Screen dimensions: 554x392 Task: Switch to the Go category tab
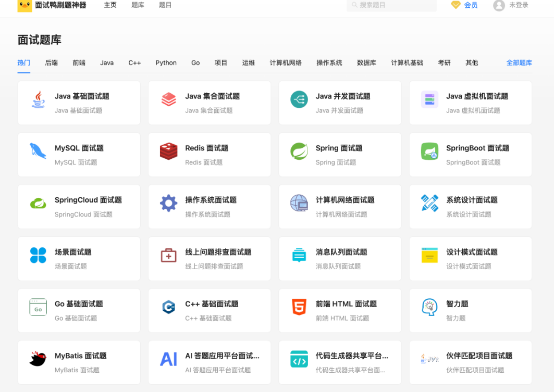click(x=195, y=63)
